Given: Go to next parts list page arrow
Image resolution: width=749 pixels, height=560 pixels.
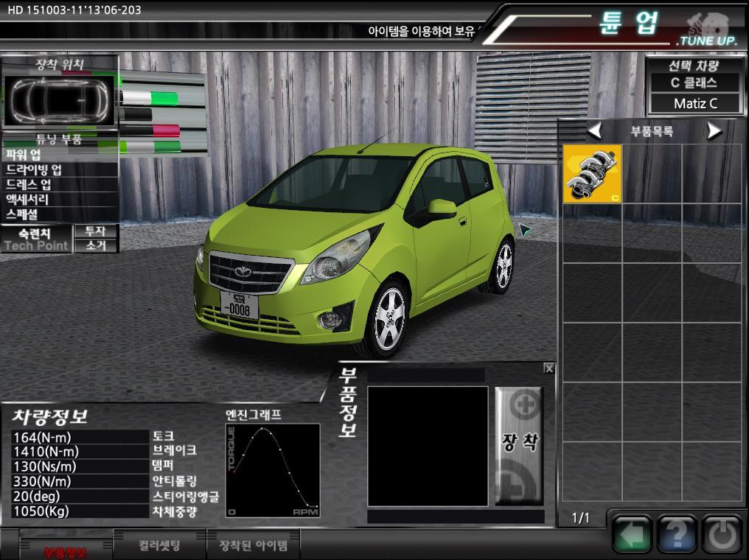Looking at the screenshot, I should point(714,131).
